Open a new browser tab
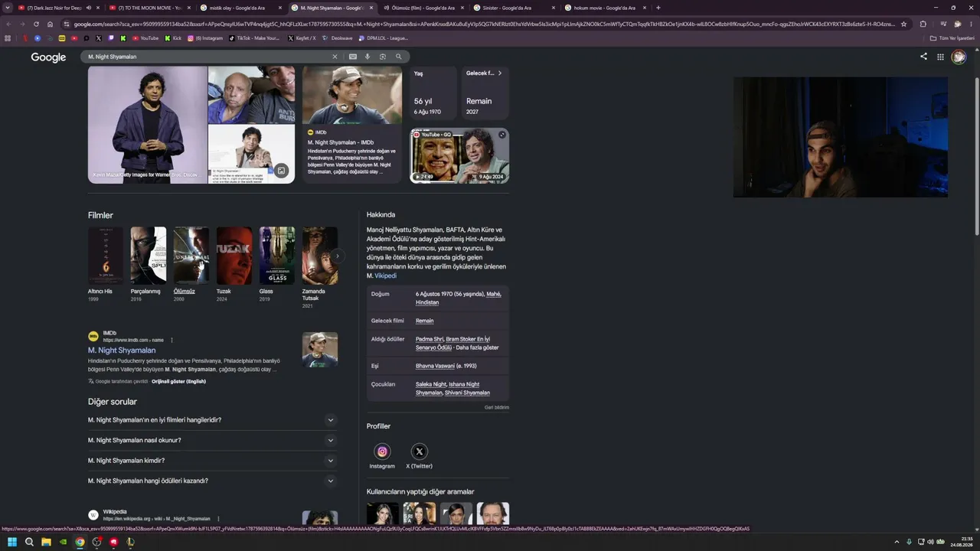The height and width of the screenshot is (551, 980). pyautogui.click(x=658, y=8)
